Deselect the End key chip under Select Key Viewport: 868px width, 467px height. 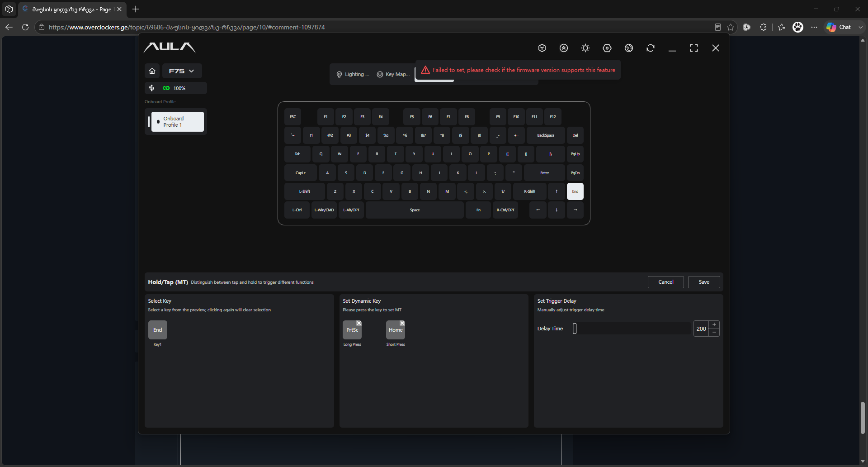[158, 330]
